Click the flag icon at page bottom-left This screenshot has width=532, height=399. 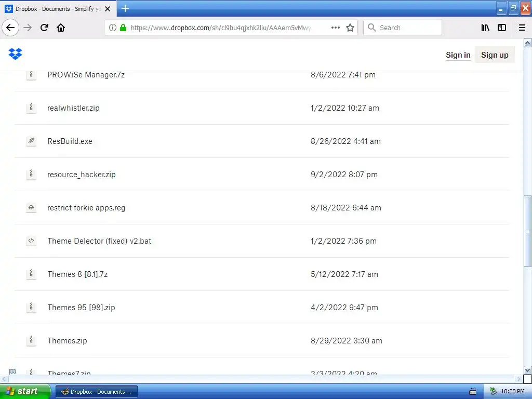point(12,371)
